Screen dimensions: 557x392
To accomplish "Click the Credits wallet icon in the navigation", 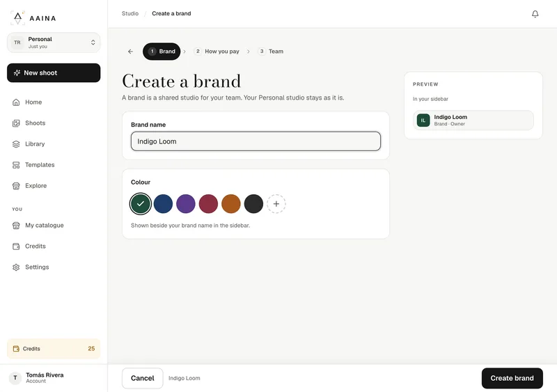I will (16, 246).
